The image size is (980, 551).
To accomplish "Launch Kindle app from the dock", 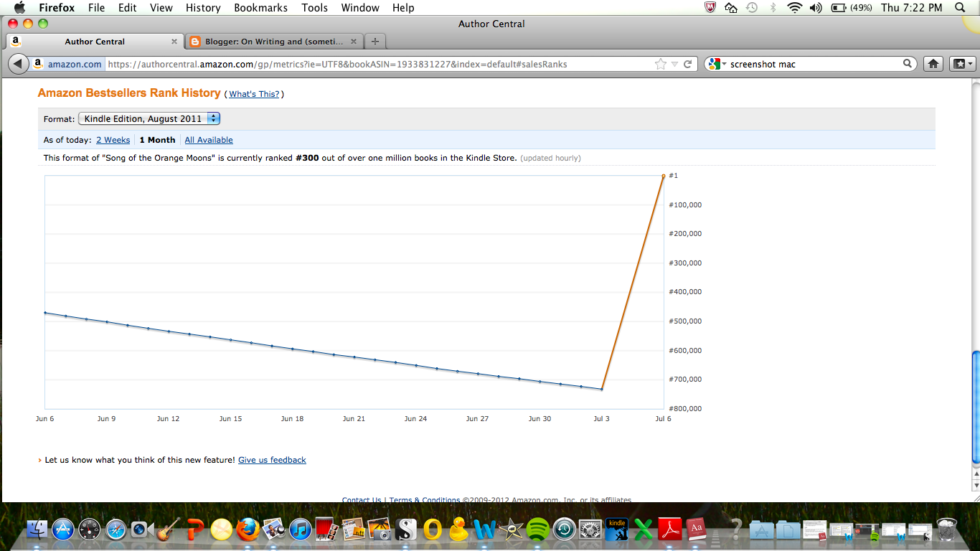I will [x=617, y=529].
